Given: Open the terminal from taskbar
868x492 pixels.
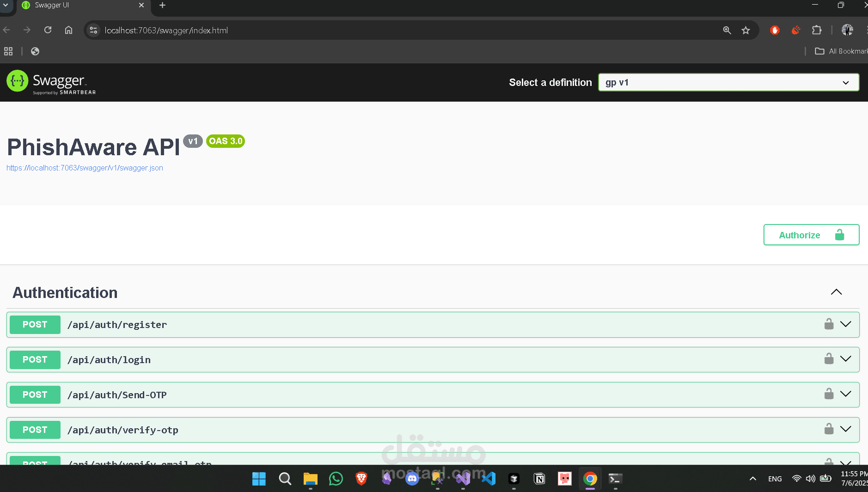Looking at the screenshot, I should tap(616, 479).
